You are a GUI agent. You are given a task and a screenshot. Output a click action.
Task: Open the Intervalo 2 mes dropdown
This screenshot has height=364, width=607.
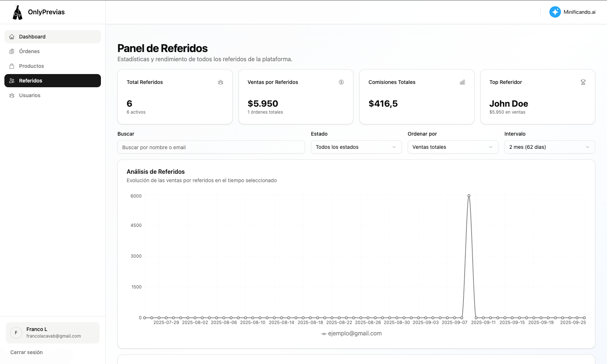(549, 147)
